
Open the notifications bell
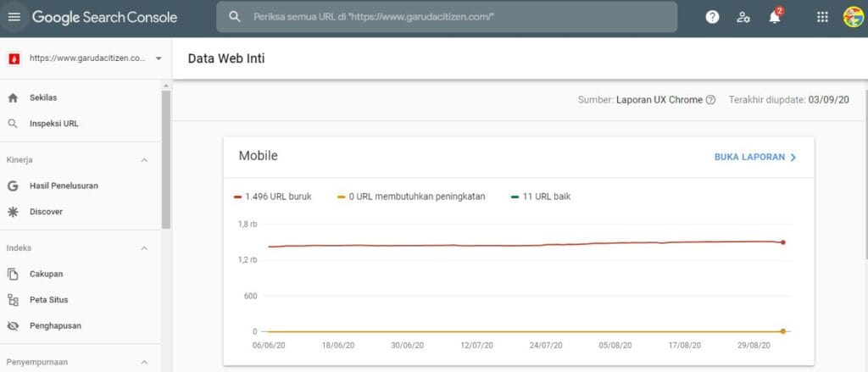pyautogui.click(x=775, y=17)
